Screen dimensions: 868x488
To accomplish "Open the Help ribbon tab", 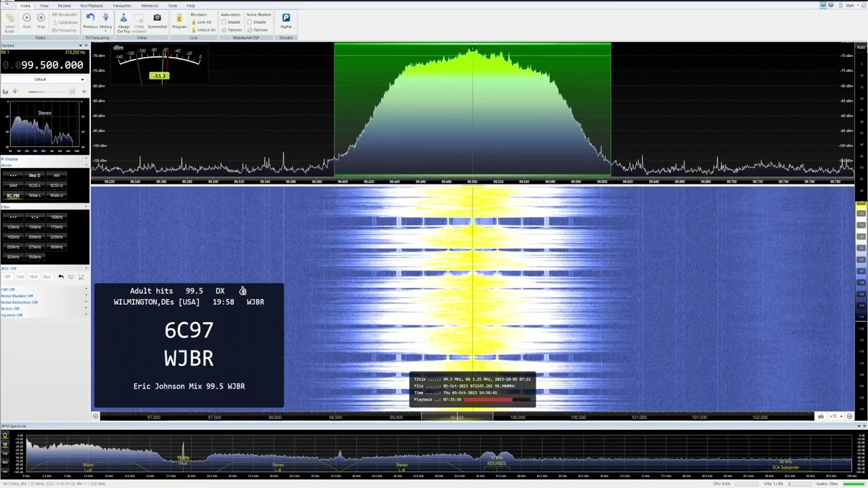I will point(191,5).
